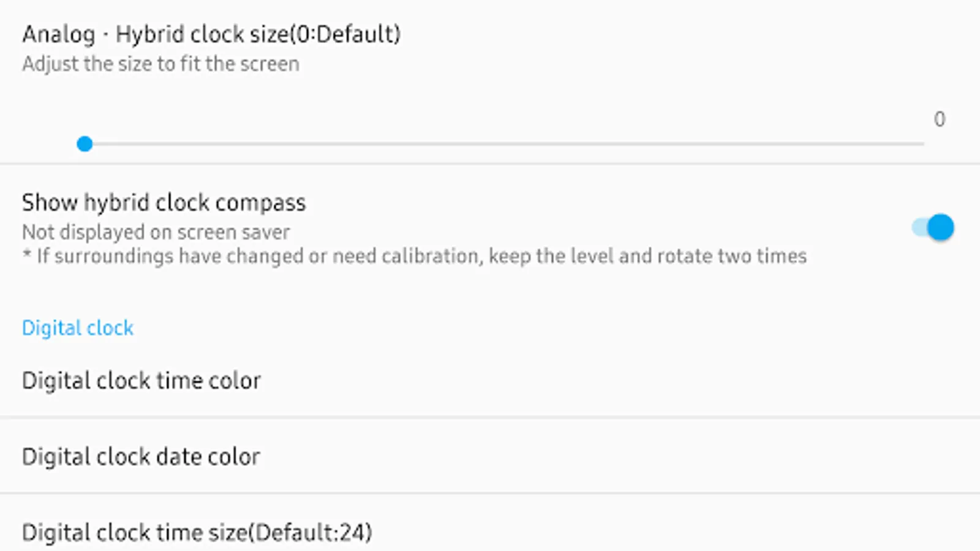Click the blue hybrid clock size slider thumb
Image resolution: width=980 pixels, height=551 pixels.
coord(85,144)
